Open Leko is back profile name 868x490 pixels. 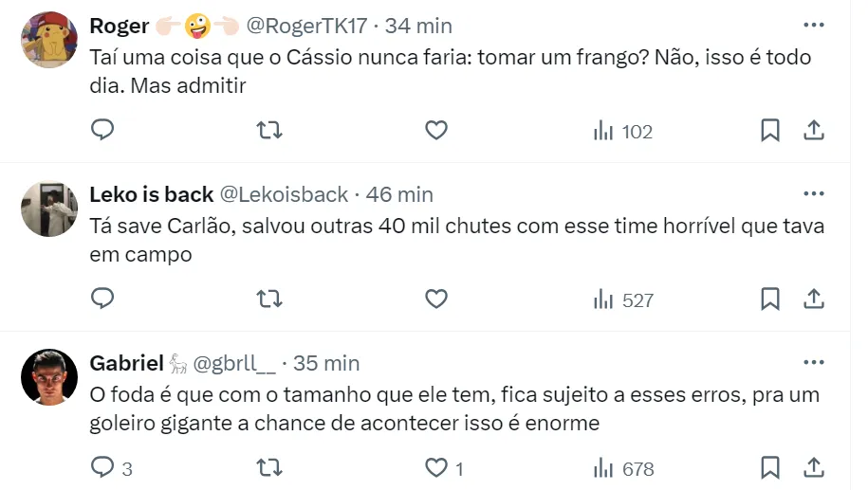pos(151,194)
